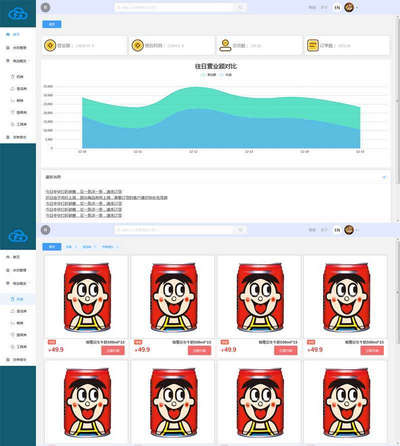
Task: Open the longest announcement link in the list
Action: click(x=106, y=198)
